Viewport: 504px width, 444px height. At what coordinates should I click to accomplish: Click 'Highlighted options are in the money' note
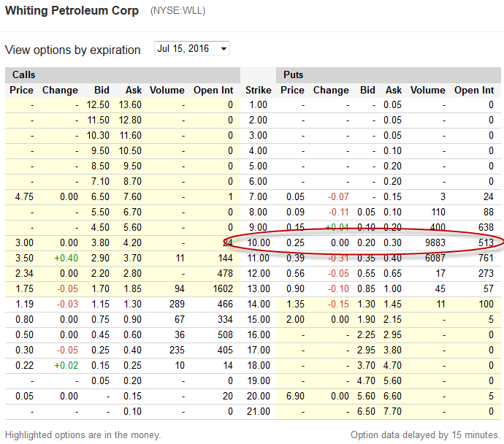point(83,435)
